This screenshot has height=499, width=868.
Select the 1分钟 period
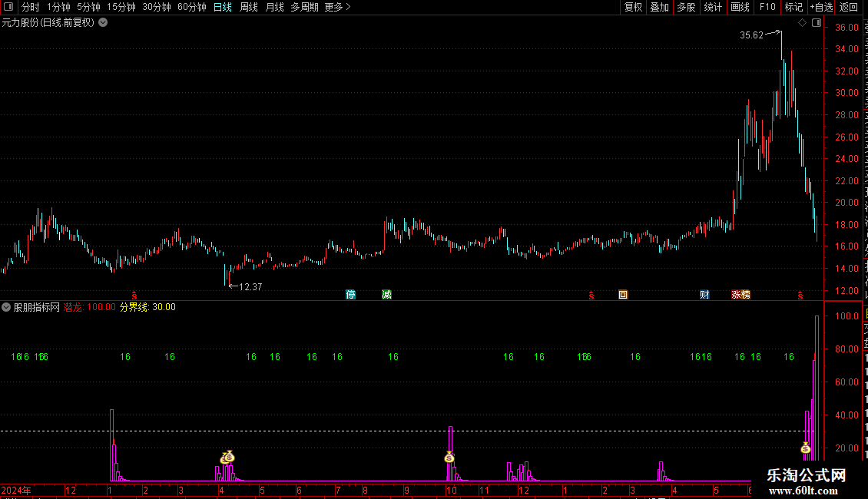[58, 7]
